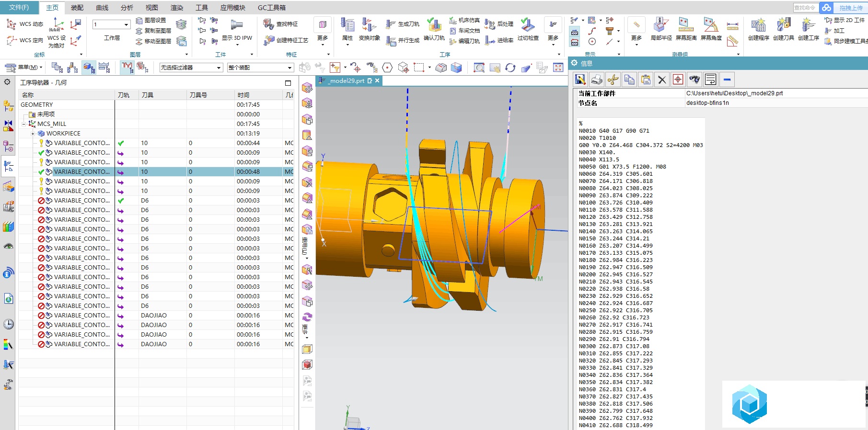Toggle tool path display icon in top border bar
This screenshot has width=868, height=430.
tap(127, 68)
